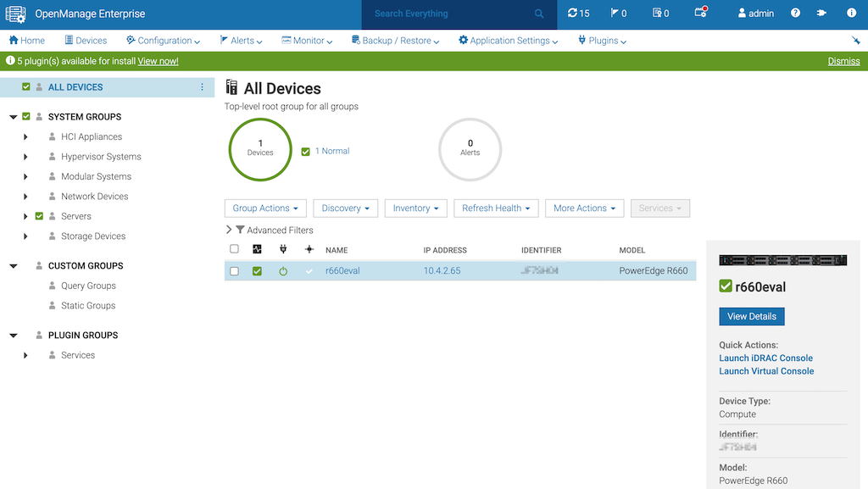Open the r660eval device name link
Screen dimensions: 868x489
[x=342, y=270]
